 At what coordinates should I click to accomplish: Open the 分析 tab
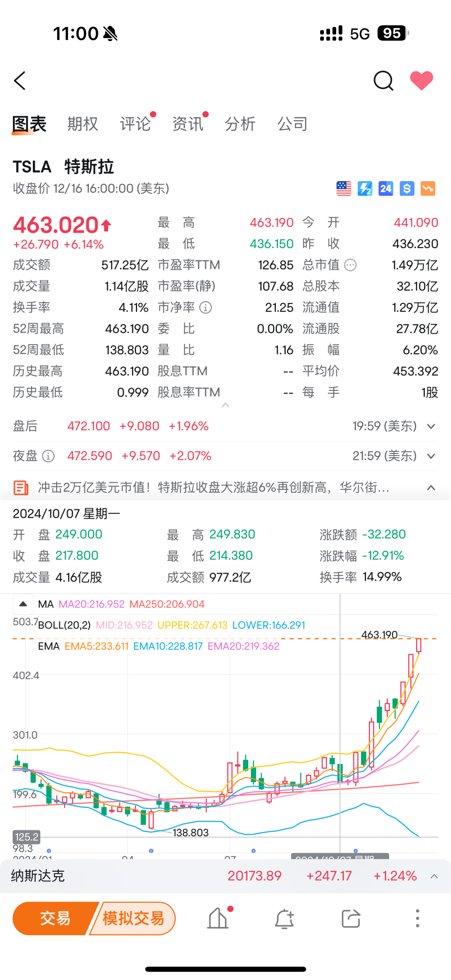point(240,124)
